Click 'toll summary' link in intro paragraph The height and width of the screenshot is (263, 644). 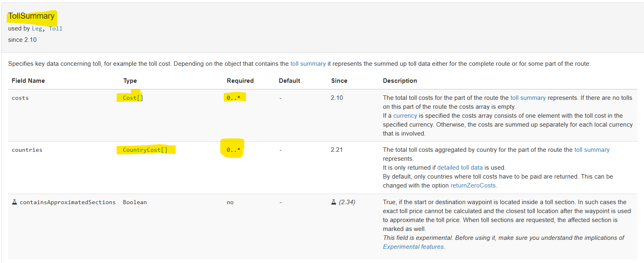click(308, 64)
